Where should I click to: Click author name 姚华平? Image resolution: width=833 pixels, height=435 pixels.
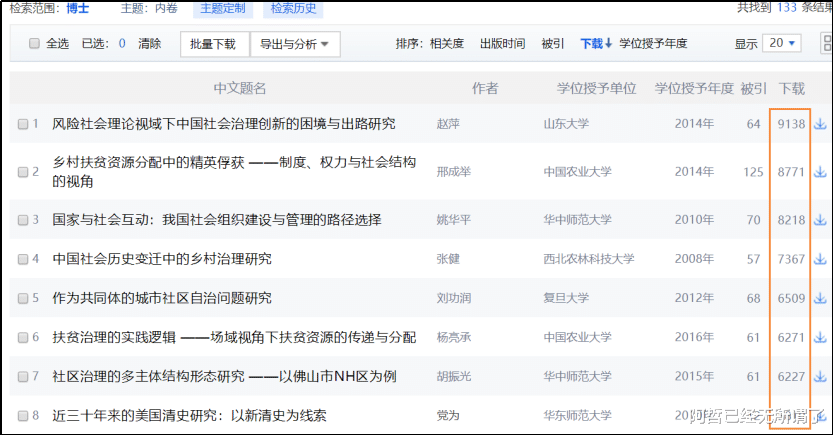(454, 219)
